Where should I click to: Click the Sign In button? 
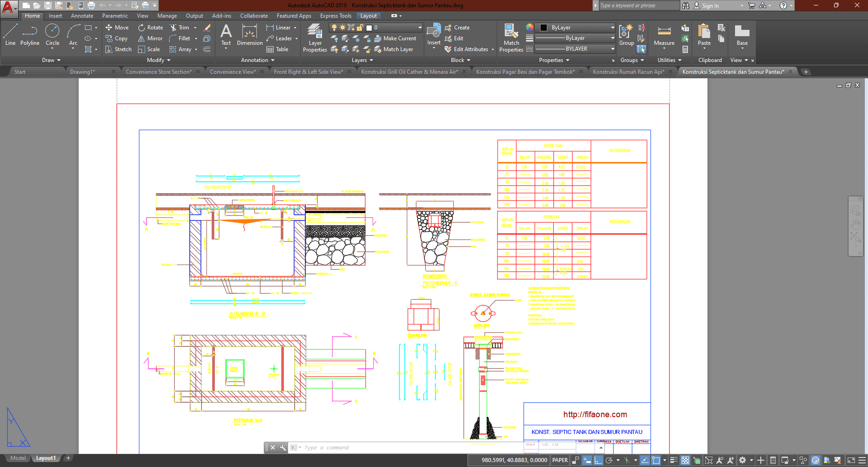tap(710, 5)
